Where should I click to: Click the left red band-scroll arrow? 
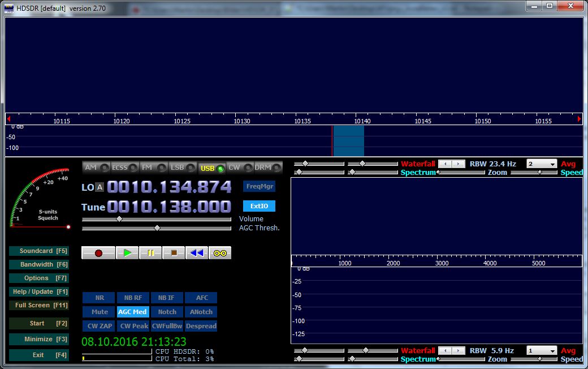click(8, 119)
